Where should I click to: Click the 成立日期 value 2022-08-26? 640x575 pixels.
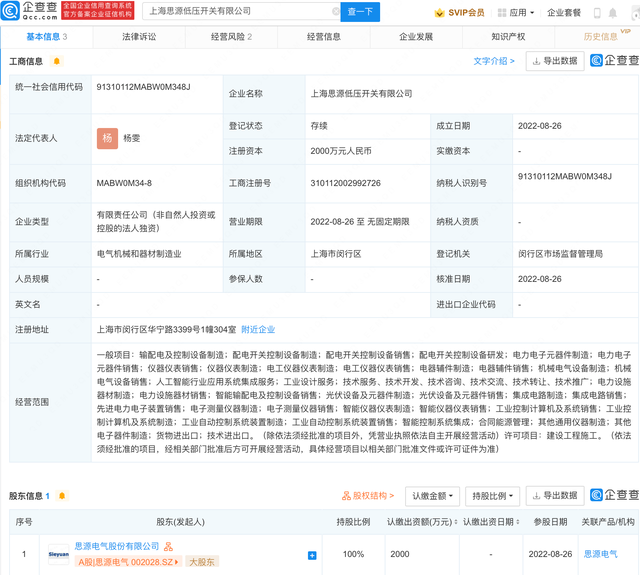(540, 126)
